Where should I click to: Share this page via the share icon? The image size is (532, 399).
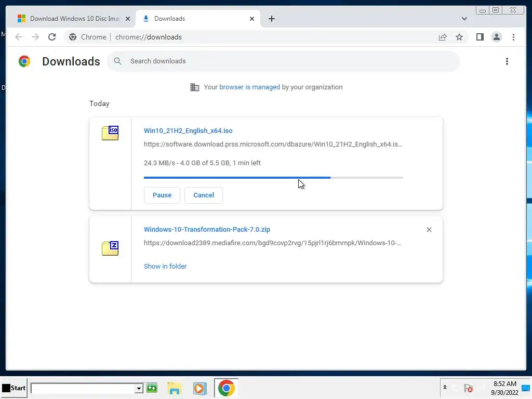(x=443, y=37)
